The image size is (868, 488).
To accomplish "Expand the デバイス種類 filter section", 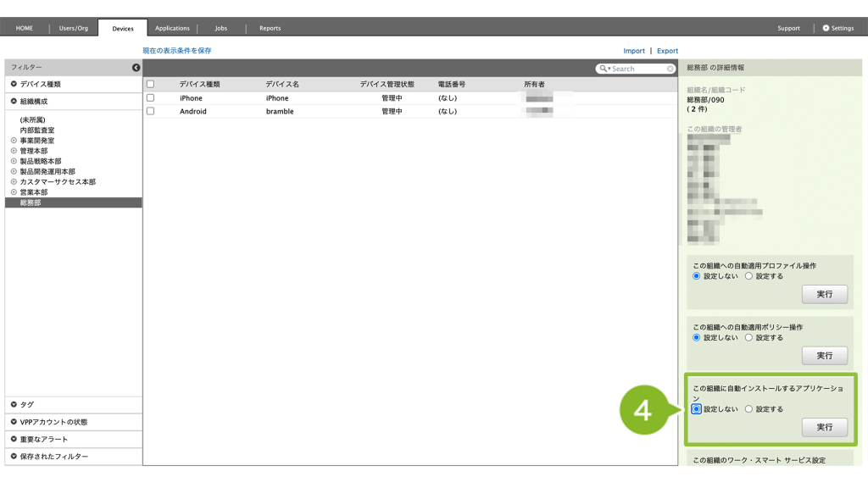I will 14,85.
